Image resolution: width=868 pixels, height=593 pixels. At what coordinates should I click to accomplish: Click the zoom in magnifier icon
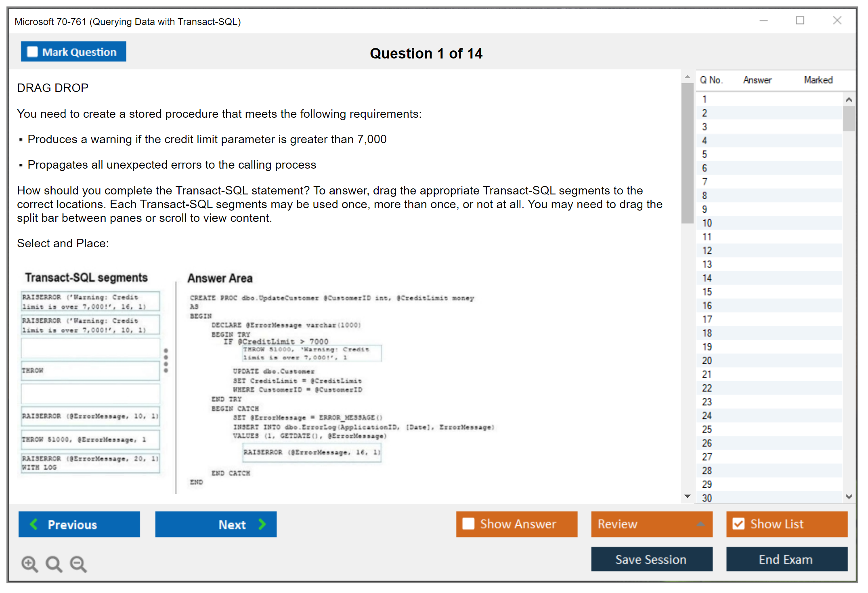[x=29, y=564]
